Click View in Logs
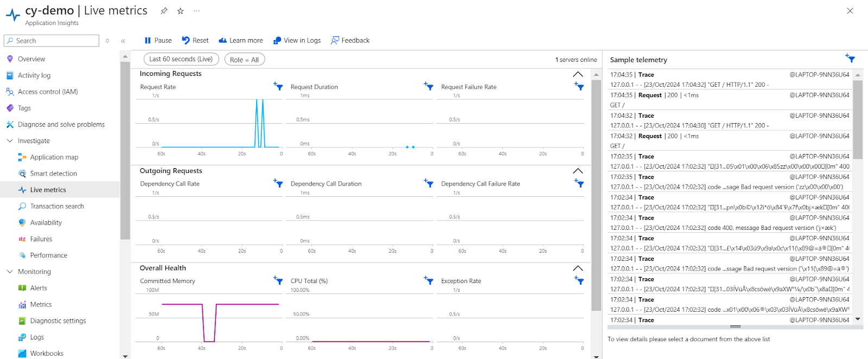 (297, 40)
